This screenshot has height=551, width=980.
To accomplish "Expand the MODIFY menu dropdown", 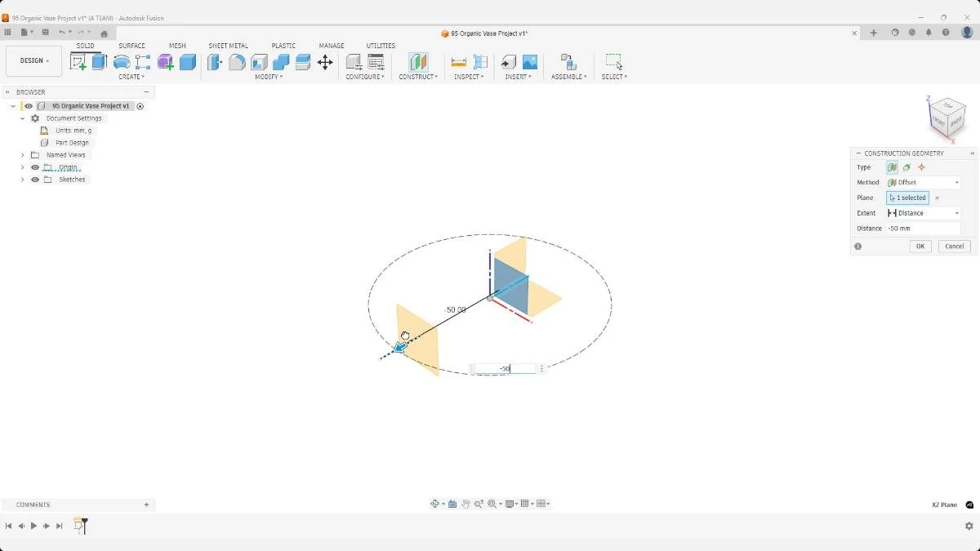I will coord(269,77).
